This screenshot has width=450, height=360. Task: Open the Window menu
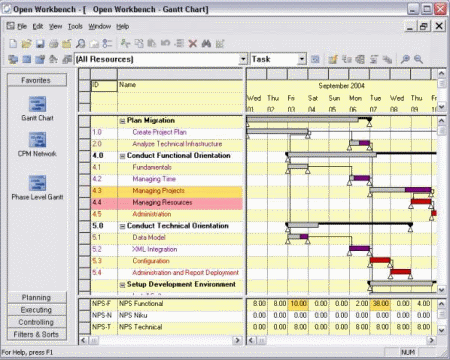click(100, 26)
